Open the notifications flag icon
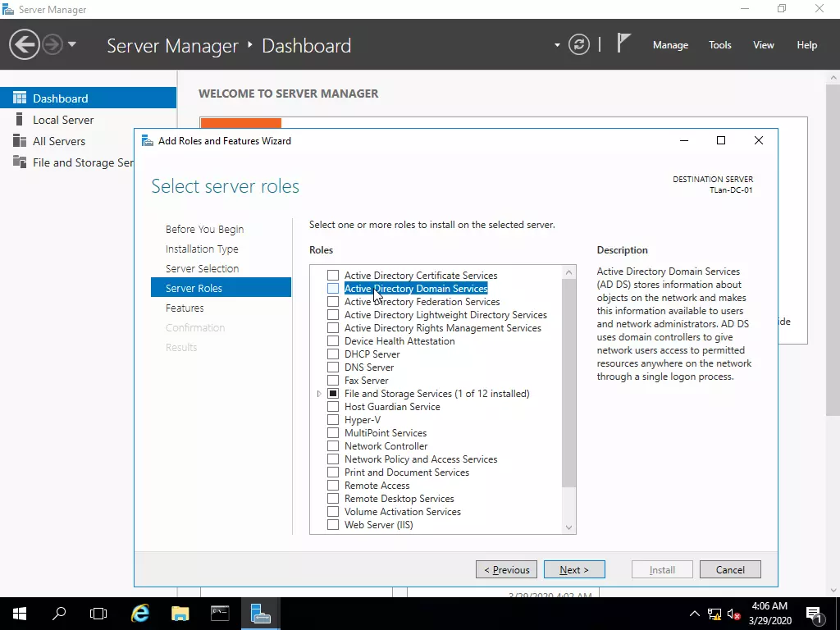The width and height of the screenshot is (840, 630). pos(623,43)
